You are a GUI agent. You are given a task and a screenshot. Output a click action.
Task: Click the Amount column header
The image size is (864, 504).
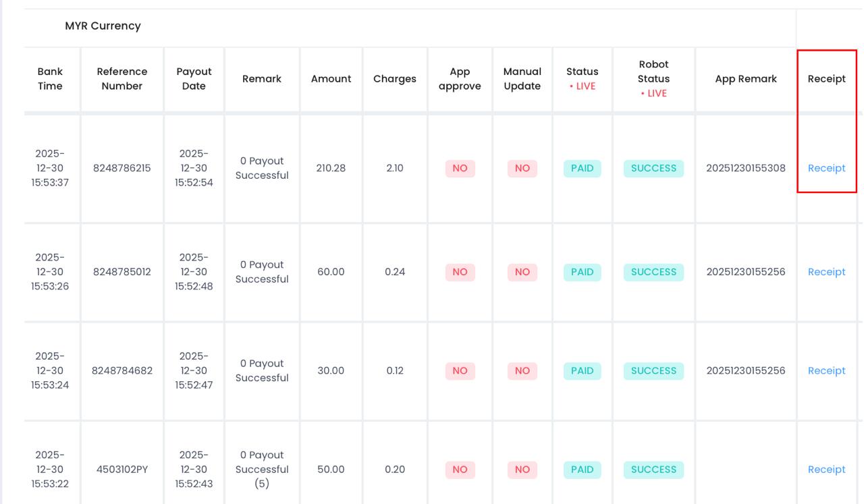click(331, 79)
